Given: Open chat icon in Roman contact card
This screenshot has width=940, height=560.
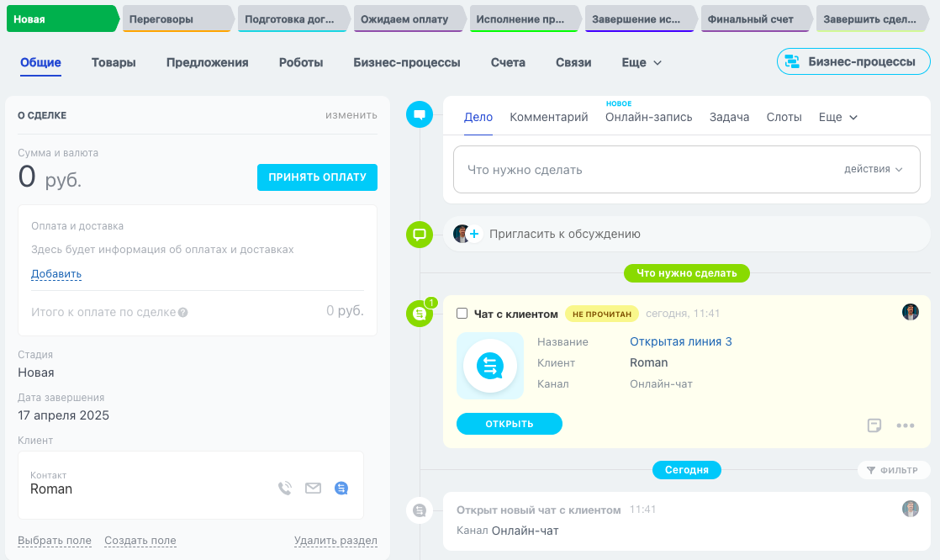Looking at the screenshot, I should point(341,488).
